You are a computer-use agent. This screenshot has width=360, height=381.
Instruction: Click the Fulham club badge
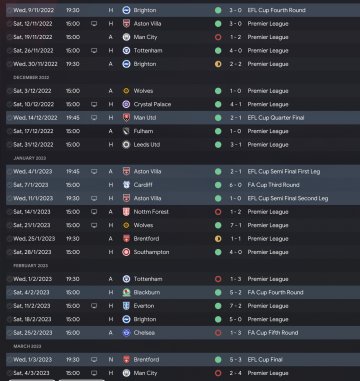tap(126, 131)
